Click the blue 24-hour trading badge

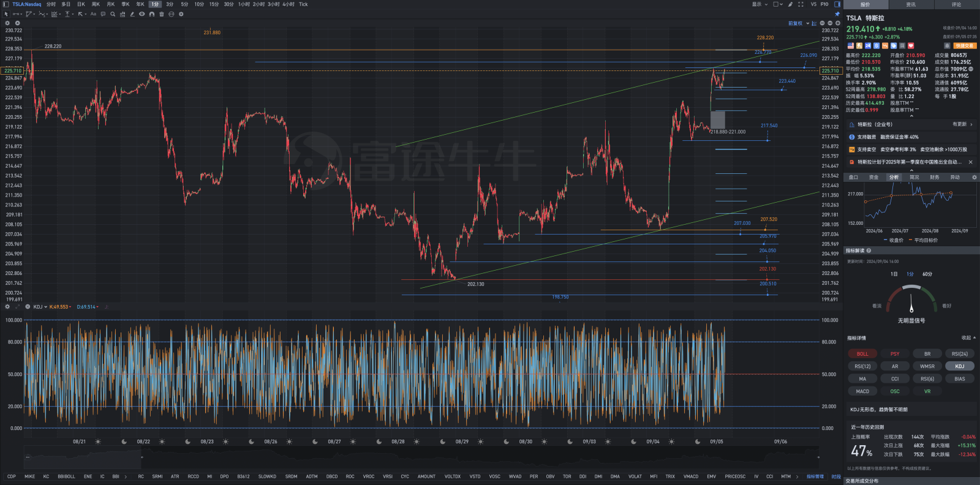pyautogui.click(x=868, y=46)
